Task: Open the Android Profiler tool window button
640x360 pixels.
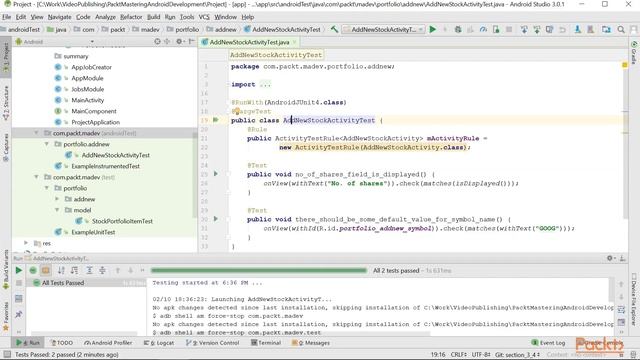Action: pyautogui.click(x=108, y=343)
